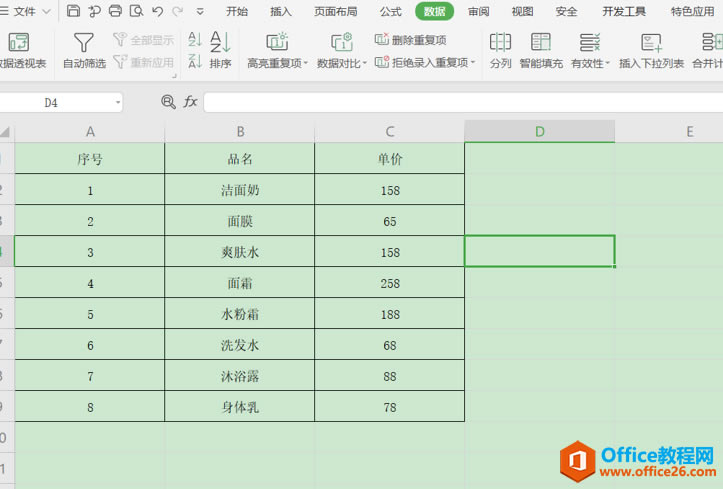
Task: Switch to the 开始 tab
Action: (x=237, y=12)
